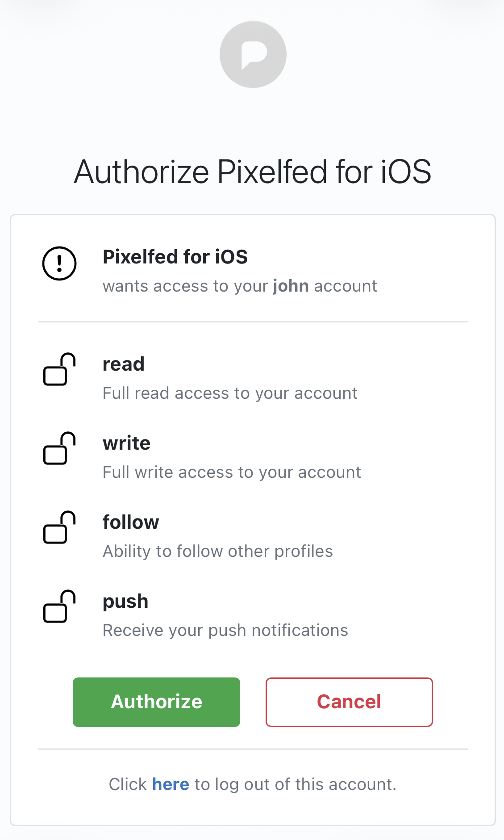Screen dimensions: 504x840
Task: Click 'Full write access to your account'
Action: click(x=232, y=472)
